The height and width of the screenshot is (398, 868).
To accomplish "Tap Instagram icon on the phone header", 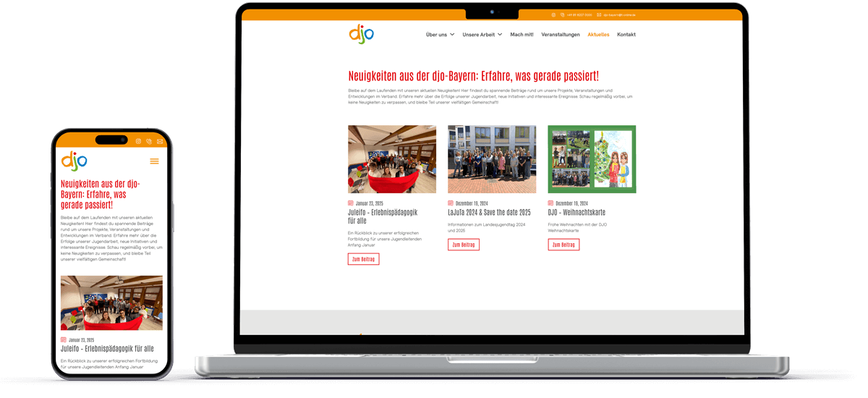I will click(x=138, y=142).
